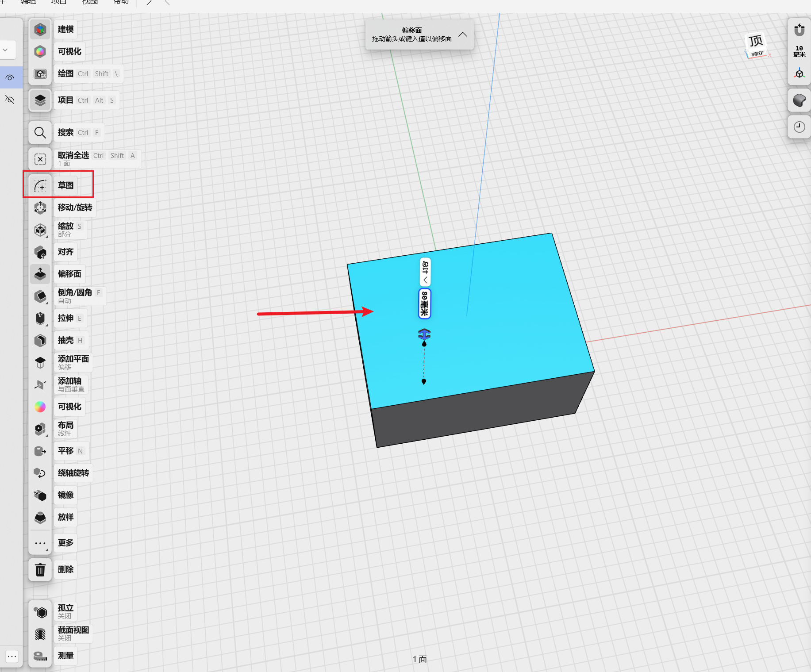Open the 布局 pattern tool
The height and width of the screenshot is (672, 811).
[40, 429]
